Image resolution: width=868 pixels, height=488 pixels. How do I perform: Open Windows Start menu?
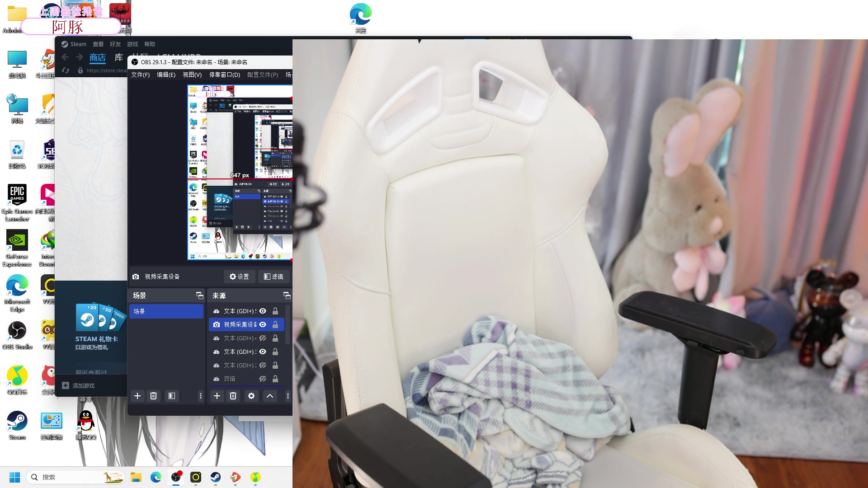coord(14,477)
